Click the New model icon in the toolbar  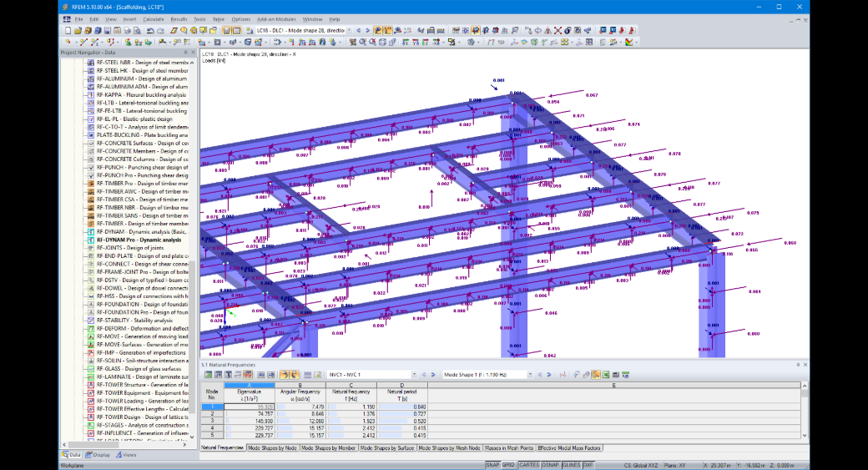pos(68,30)
